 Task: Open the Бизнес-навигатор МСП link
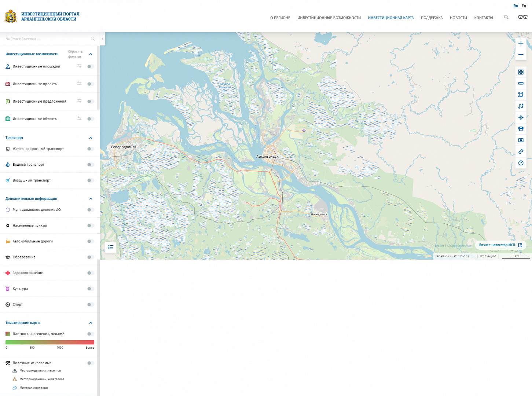tap(500, 245)
